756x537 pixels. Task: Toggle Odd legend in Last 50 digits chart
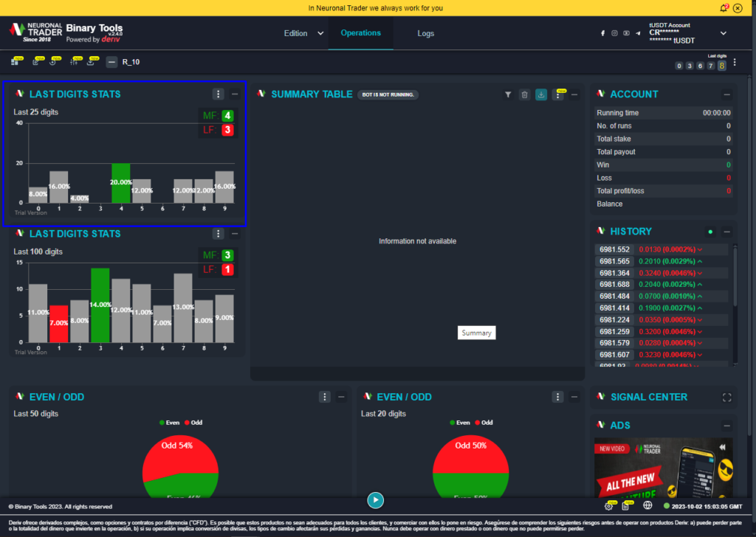point(193,423)
